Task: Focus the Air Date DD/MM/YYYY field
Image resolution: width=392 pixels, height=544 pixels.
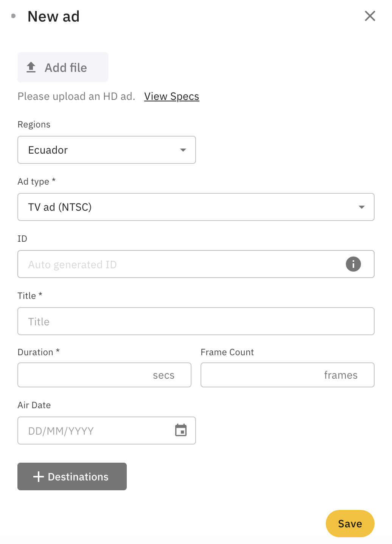Action: pos(95,431)
